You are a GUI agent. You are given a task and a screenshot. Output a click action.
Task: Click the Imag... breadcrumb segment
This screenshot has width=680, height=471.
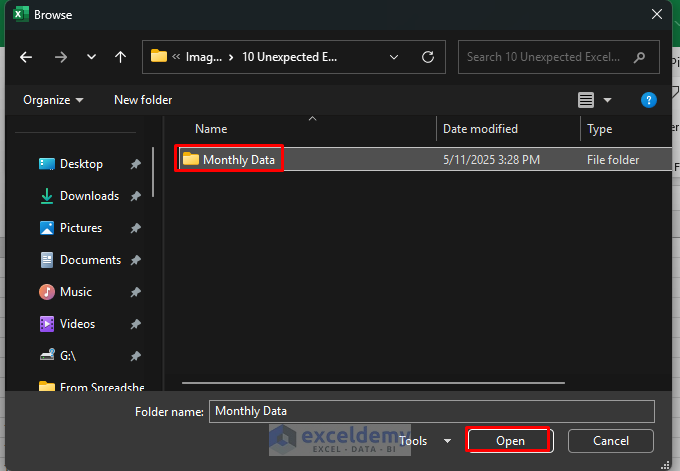[x=204, y=57]
